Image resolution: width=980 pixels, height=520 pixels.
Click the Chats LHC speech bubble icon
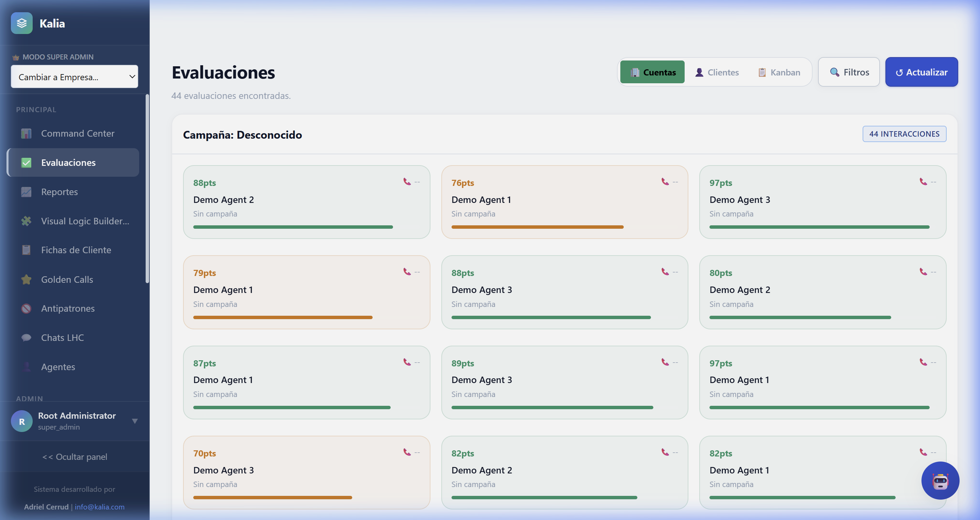[x=26, y=337]
